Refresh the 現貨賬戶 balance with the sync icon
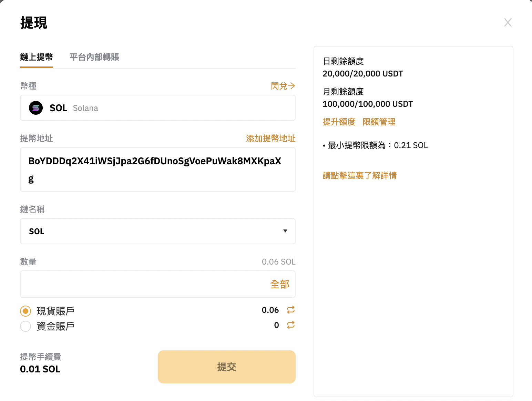 pos(290,310)
